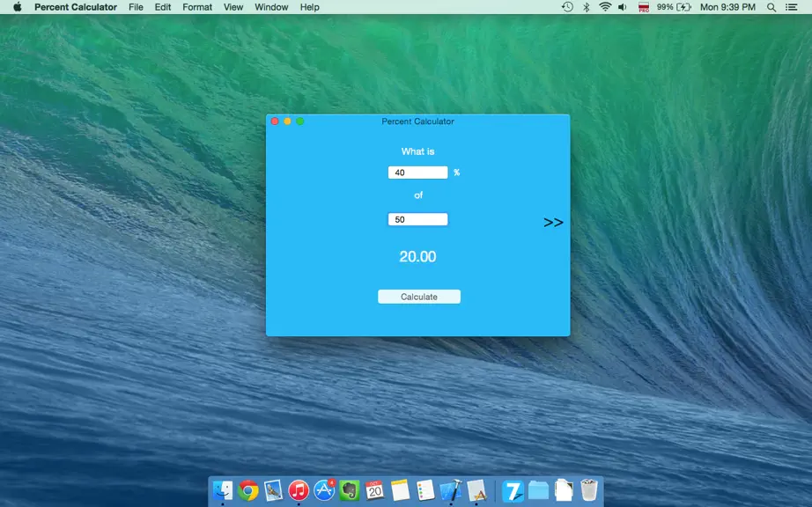Image resolution: width=812 pixels, height=507 pixels.
Task: Click the Percent Calculator window title
Action: click(x=418, y=121)
